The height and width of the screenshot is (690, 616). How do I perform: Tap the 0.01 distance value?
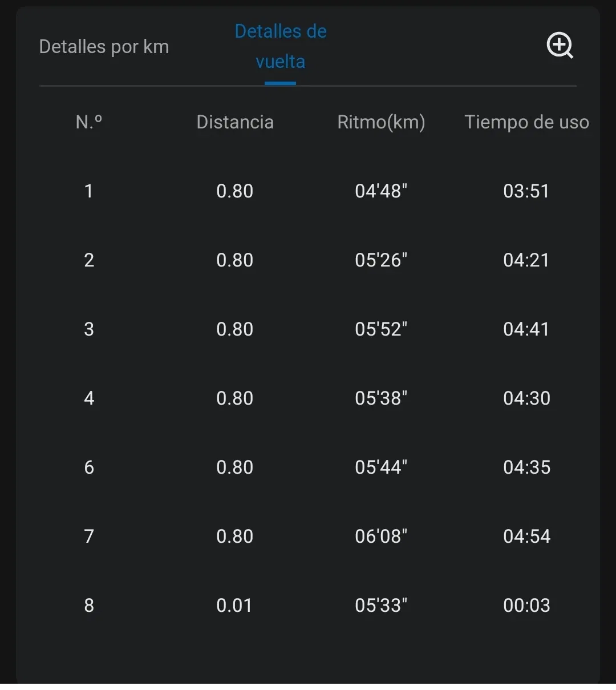(234, 606)
